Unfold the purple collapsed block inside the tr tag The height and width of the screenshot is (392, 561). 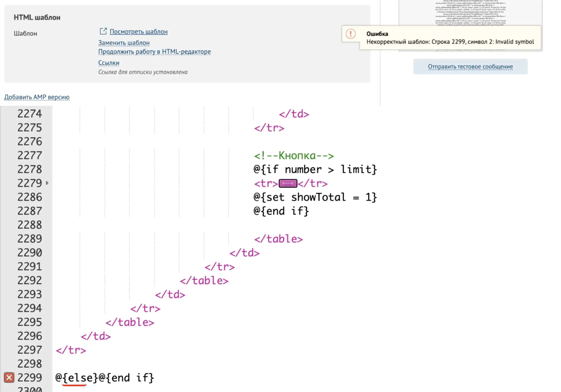[288, 183]
